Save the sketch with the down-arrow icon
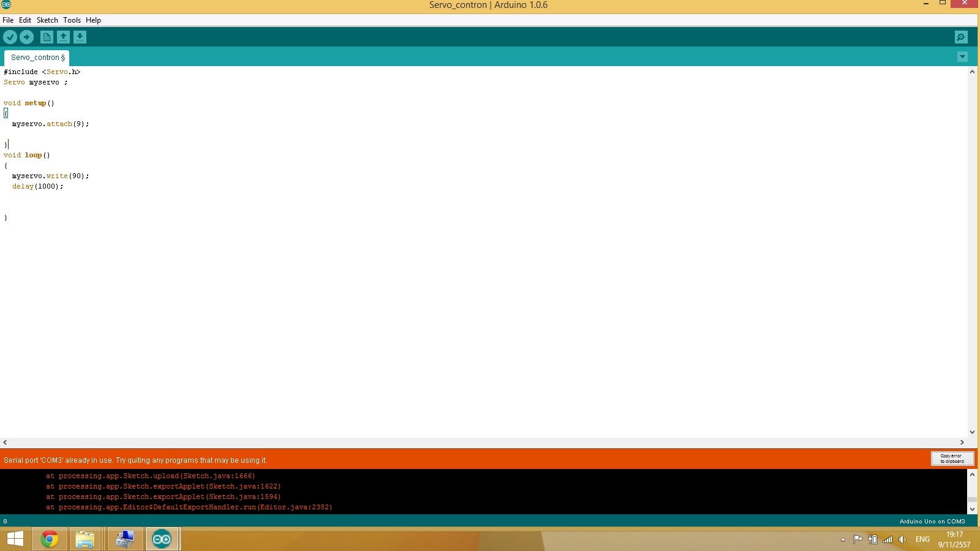 (x=80, y=37)
